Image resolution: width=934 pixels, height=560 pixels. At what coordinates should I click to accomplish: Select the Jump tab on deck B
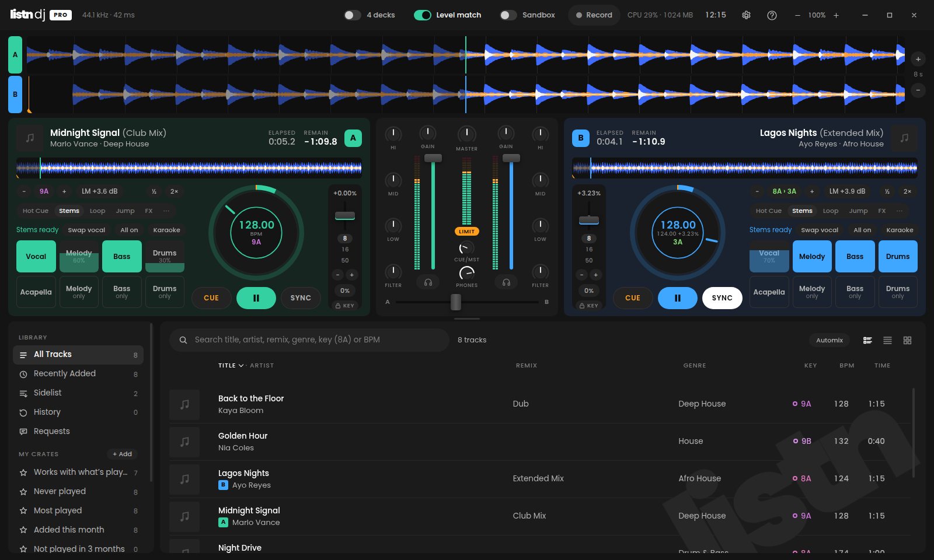[x=858, y=211]
